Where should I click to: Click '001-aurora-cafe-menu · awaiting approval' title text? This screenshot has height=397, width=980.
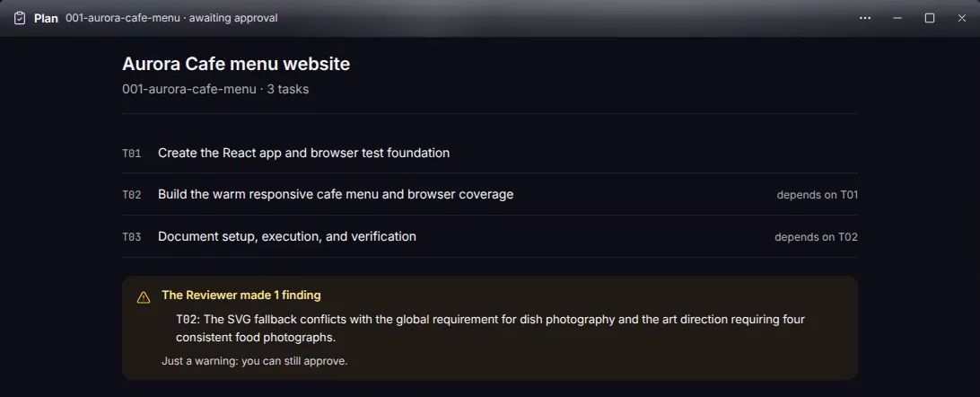(x=172, y=18)
